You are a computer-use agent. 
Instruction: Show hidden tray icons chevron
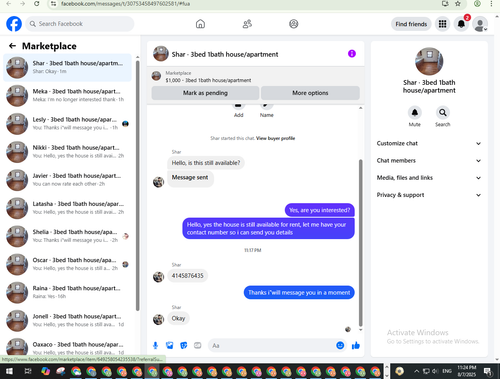(x=416, y=371)
